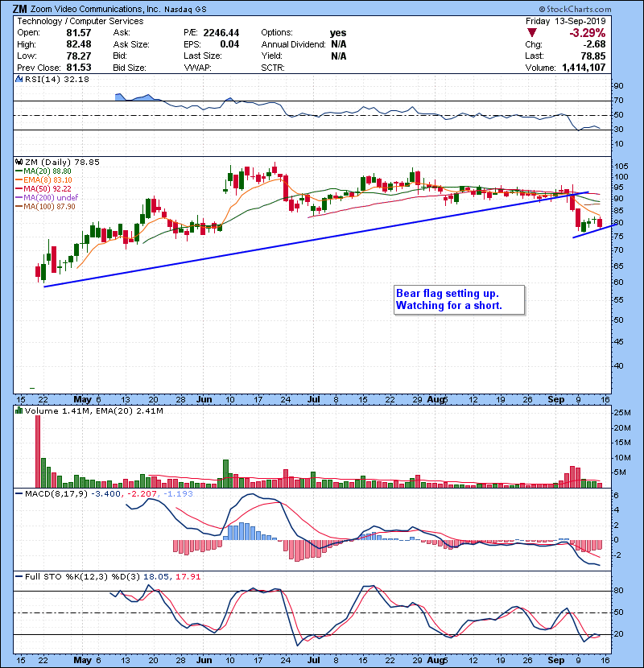Click the 25M volume axis label
The width and height of the screenshot is (644, 668).
622,412
